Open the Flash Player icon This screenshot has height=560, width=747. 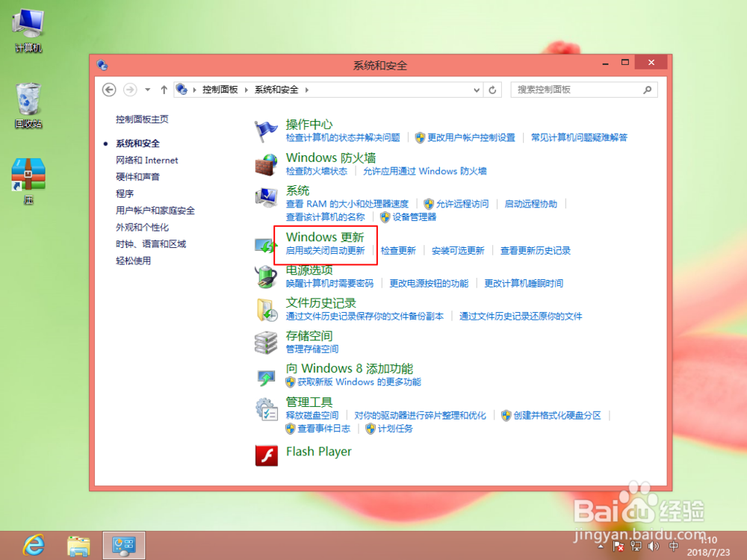(x=267, y=455)
